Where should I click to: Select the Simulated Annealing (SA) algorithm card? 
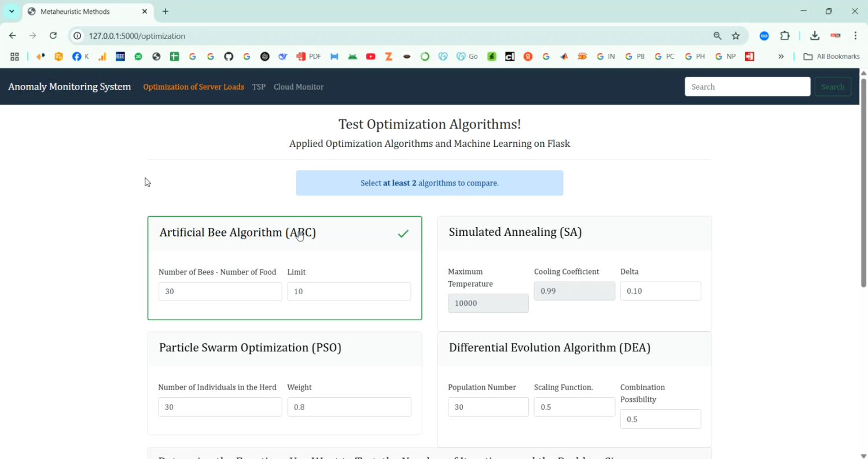click(x=574, y=233)
